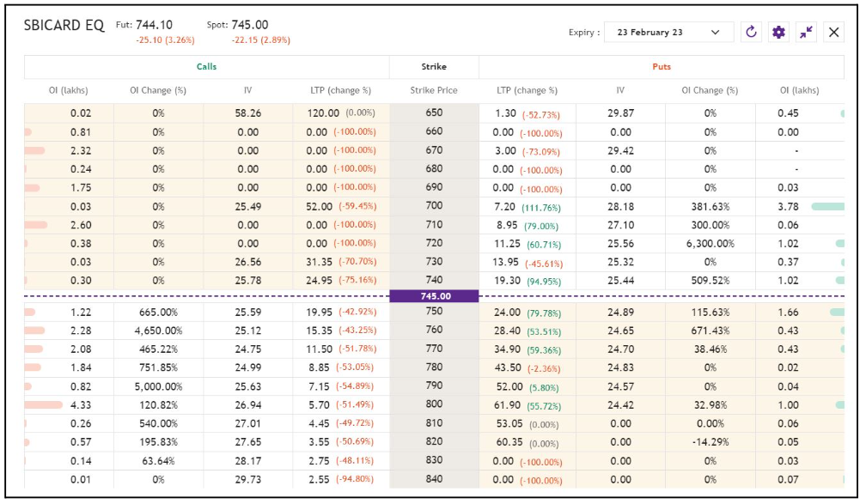Select the 750 strike price row
Viewport: 866px width, 504px height.
click(434, 312)
